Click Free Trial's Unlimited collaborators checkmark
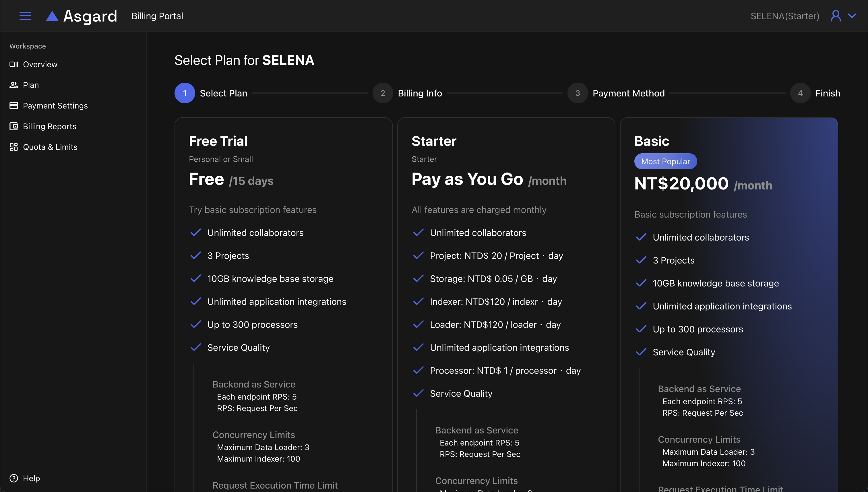 pos(196,233)
